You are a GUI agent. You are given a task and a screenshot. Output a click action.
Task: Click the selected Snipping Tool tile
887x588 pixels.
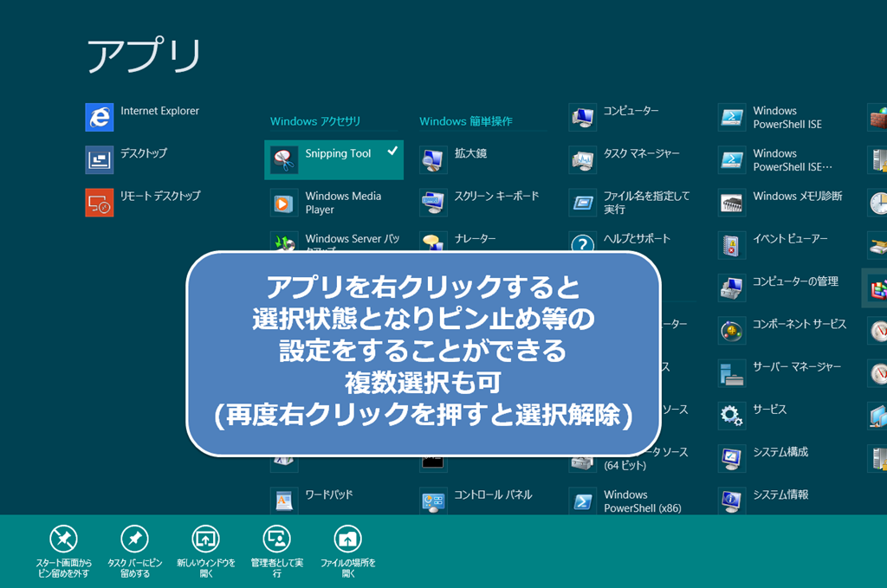[x=333, y=159]
